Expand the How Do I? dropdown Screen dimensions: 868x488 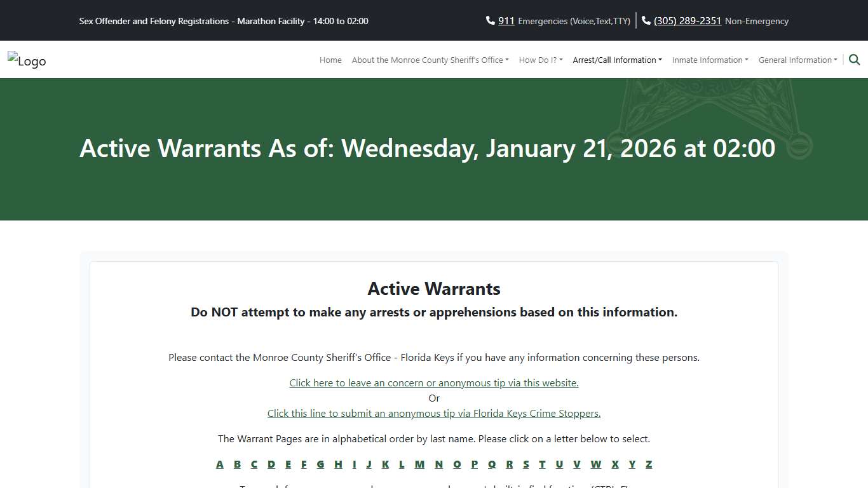[540, 60]
